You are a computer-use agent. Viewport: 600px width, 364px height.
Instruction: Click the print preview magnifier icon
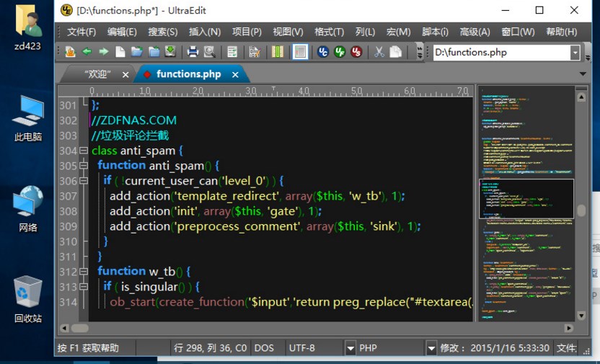(x=209, y=52)
